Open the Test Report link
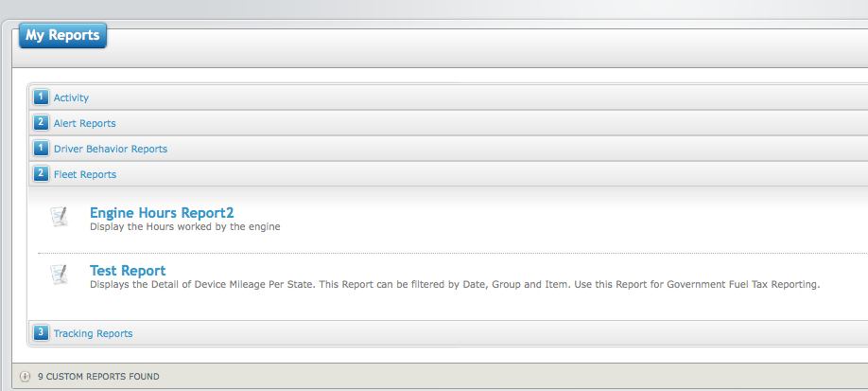868x391 pixels. pos(128,270)
